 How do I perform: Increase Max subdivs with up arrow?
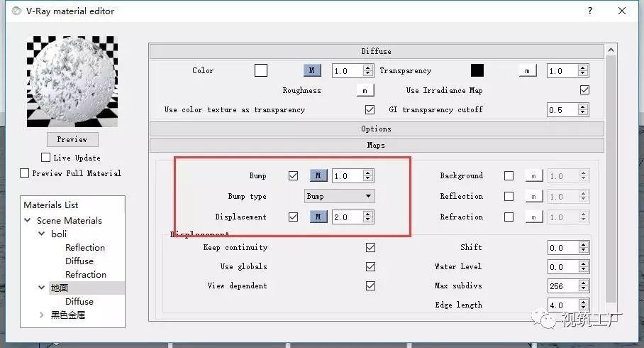coord(584,283)
